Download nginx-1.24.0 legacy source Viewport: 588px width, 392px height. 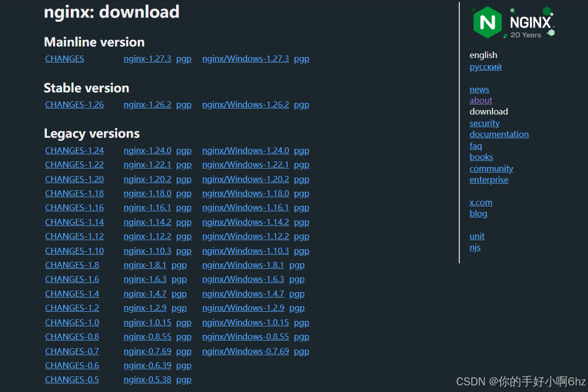147,151
